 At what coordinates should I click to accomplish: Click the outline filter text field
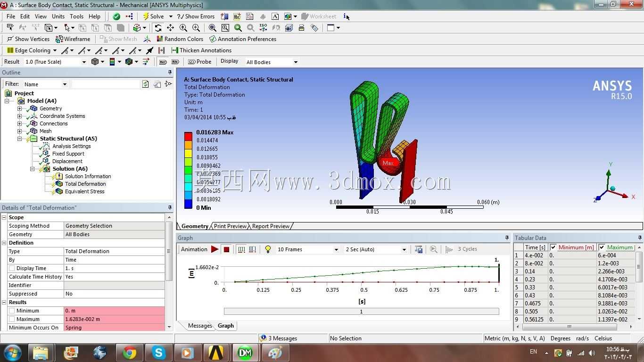pyautogui.click(x=105, y=84)
